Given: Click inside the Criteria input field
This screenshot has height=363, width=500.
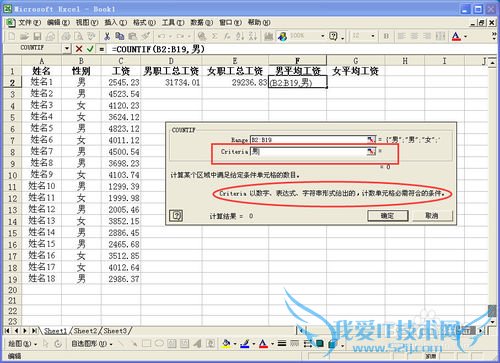Looking at the screenshot, I should [308, 152].
